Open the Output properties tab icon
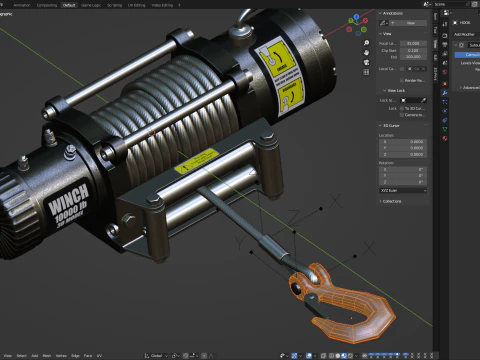The image size is (480, 360). [x=445, y=45]
